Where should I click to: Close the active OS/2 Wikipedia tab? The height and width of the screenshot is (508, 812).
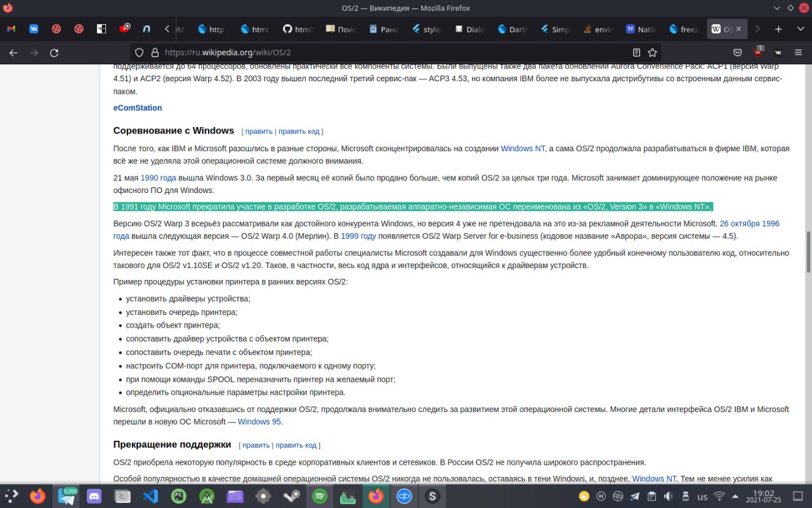point(738,29)
